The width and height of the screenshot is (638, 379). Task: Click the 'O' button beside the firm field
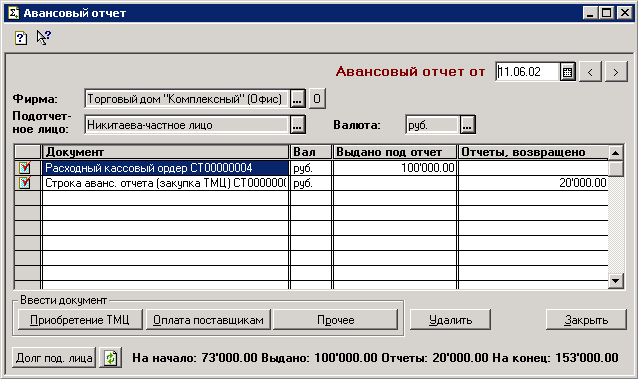(317, 99)
